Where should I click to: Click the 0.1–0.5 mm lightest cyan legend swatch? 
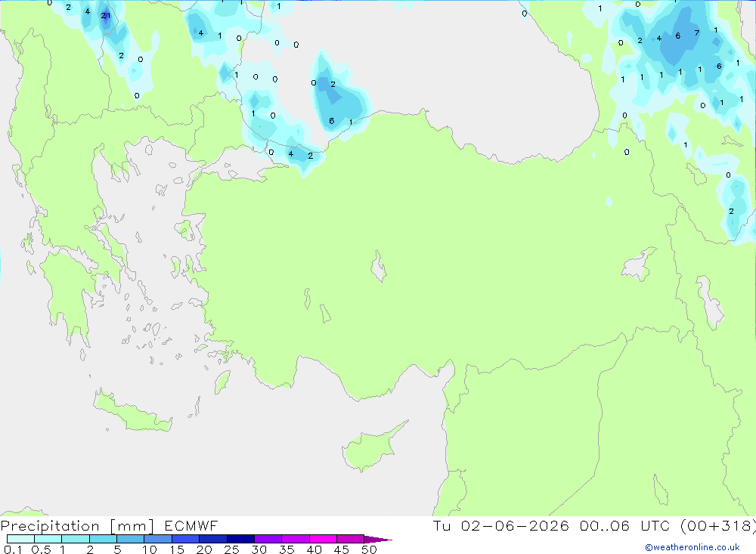pos(20,539)
